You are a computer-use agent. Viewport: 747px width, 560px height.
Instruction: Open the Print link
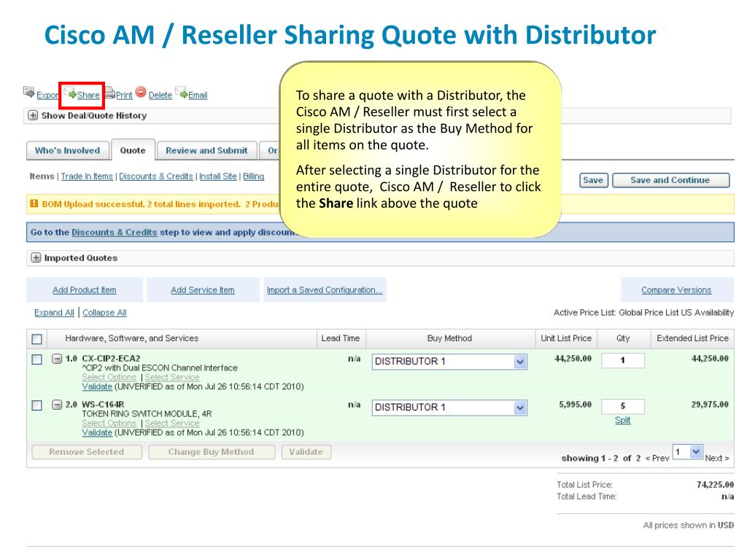point(124,96)
